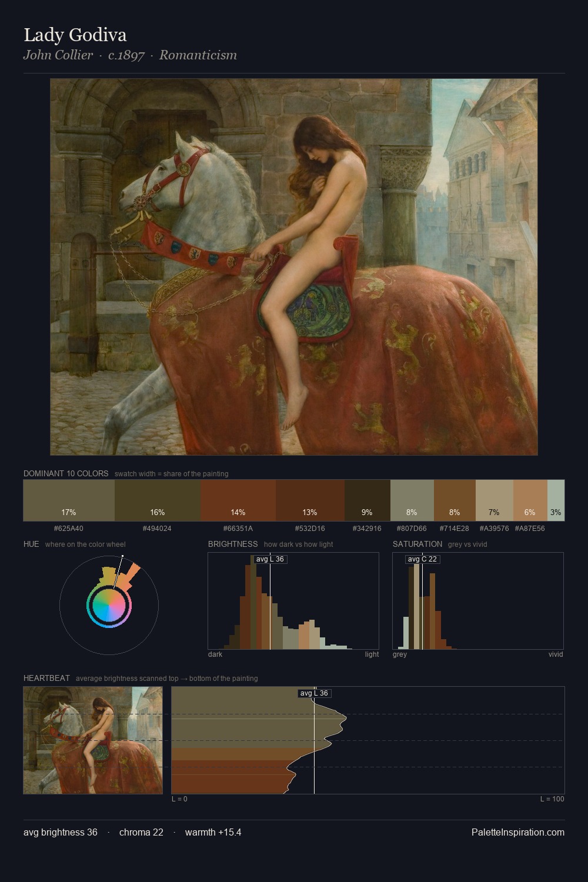Click the 3% pale blue-grey swatch

pyautogui.click(x=556, y=500)
